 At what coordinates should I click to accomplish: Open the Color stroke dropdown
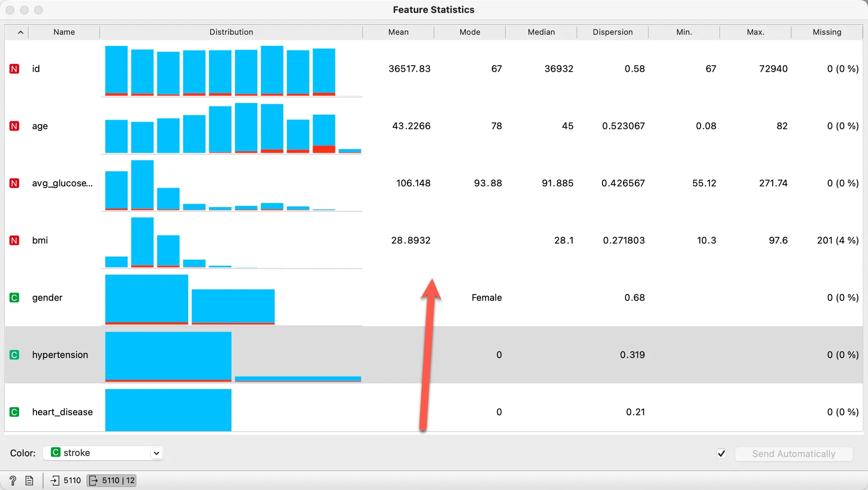103,453
